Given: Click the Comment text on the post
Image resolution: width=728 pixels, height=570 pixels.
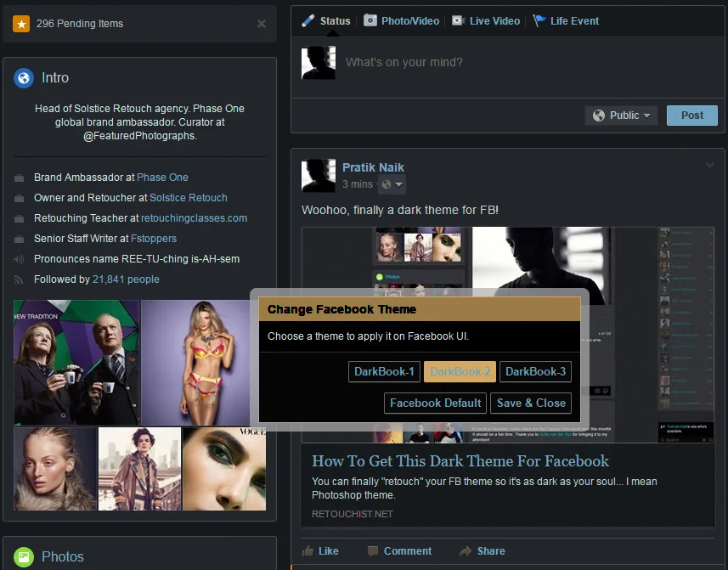Looking at the screenshot, I should (408, 551).
